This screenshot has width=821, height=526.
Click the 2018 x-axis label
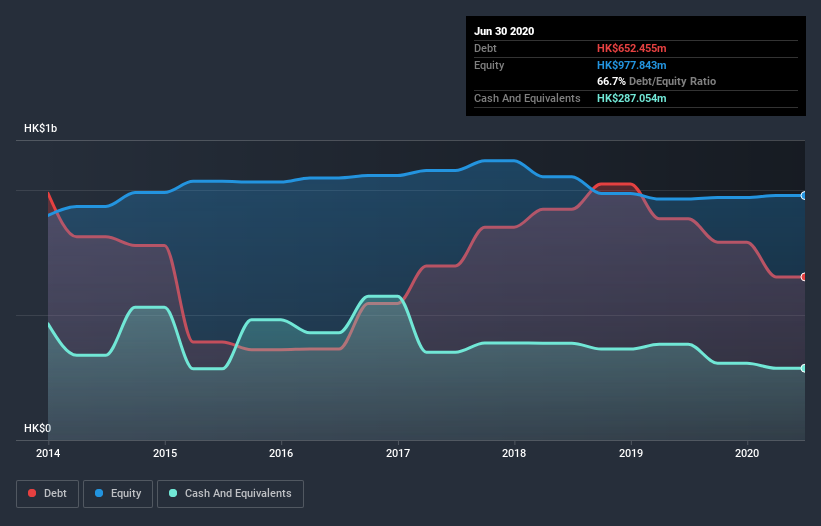tap(514, 453)
